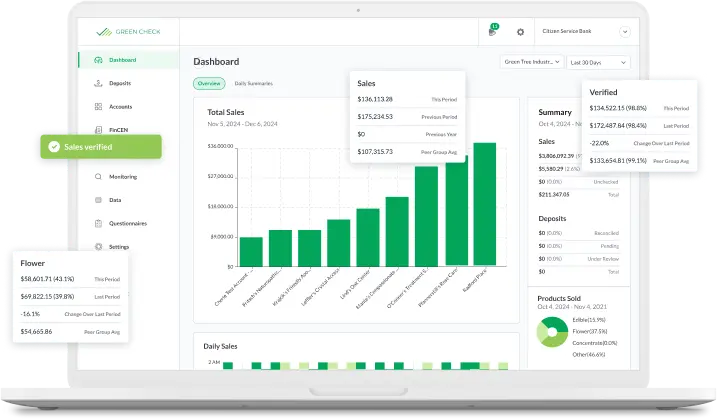Open the Last 30 Days date range dropdown

click(x=597, y=62)
